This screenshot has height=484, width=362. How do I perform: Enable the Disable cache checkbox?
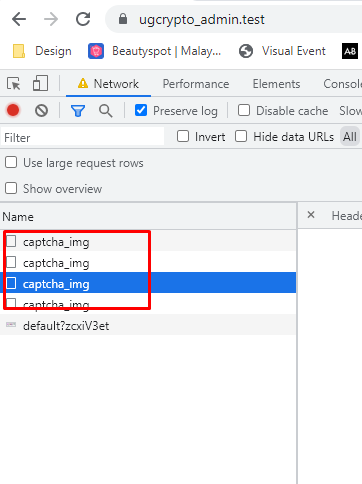(x=244, y=110)
